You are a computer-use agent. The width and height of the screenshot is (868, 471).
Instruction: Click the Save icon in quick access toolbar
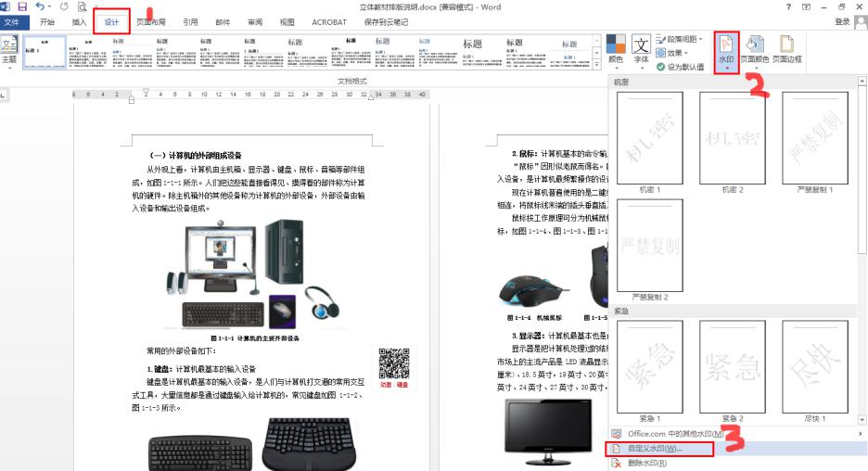pos(23,7)
